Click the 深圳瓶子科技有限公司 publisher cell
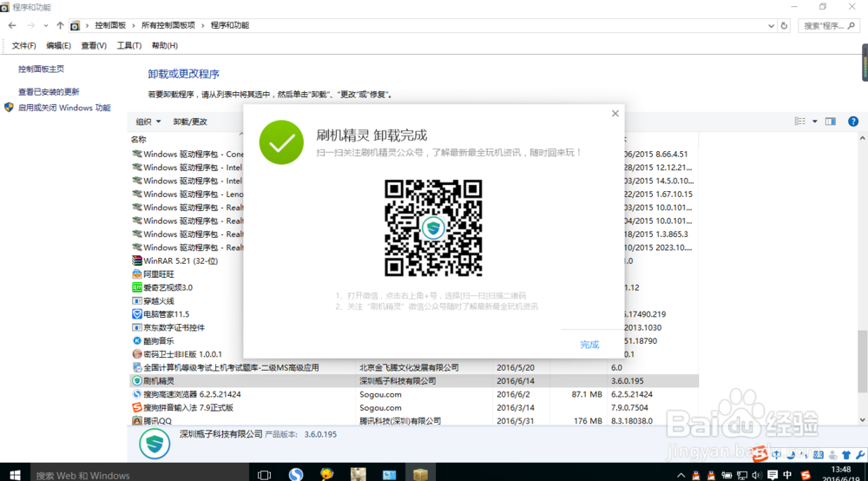This screenshot has height=481, width=868. click(x=398, y=381)
